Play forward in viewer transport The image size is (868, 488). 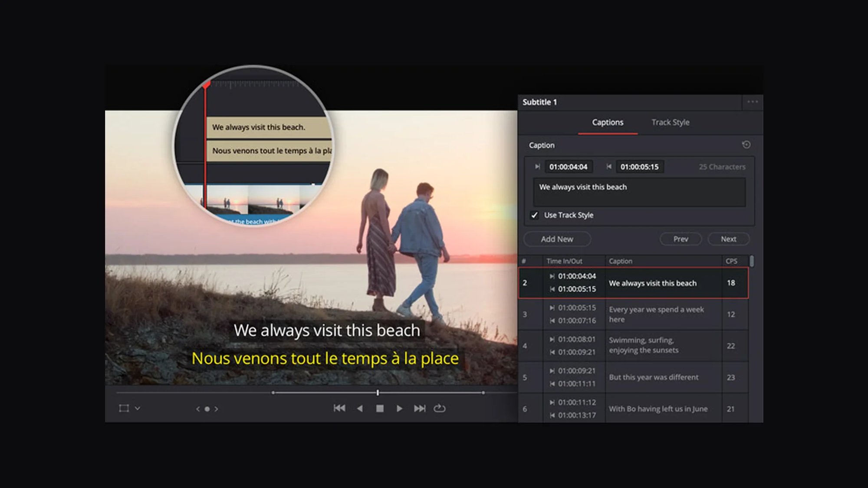[399, 408]
